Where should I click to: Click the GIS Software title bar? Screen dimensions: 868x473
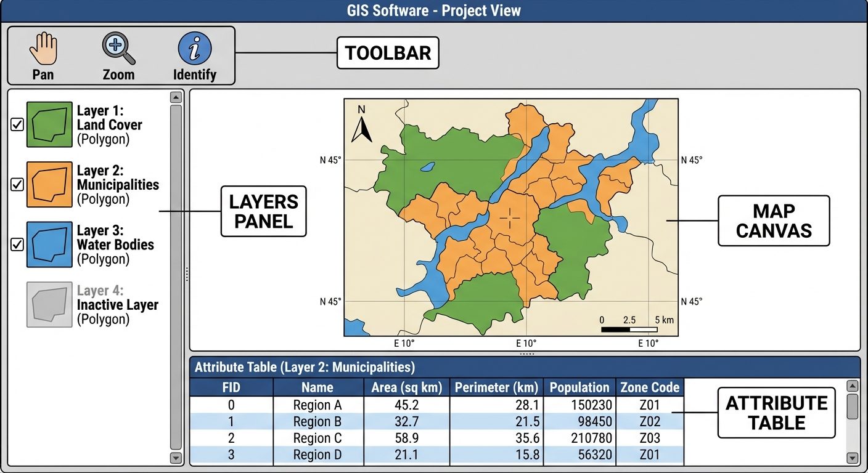point(434,10)
